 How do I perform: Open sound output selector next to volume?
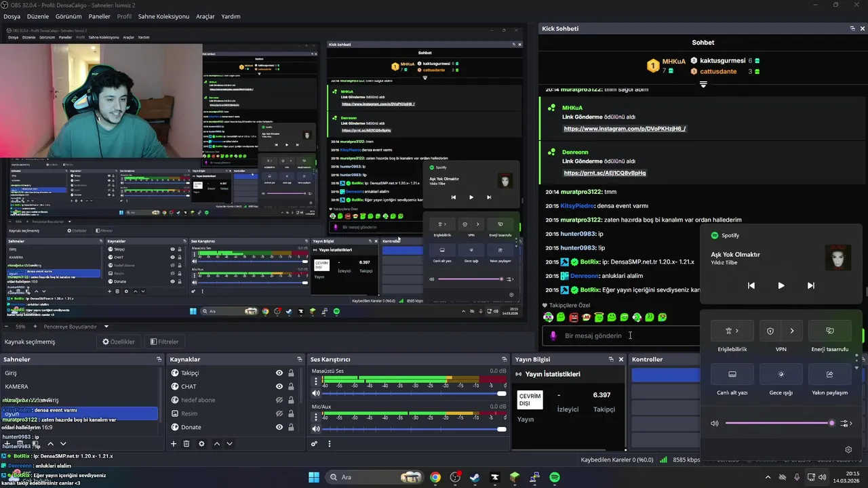[846, 423]
